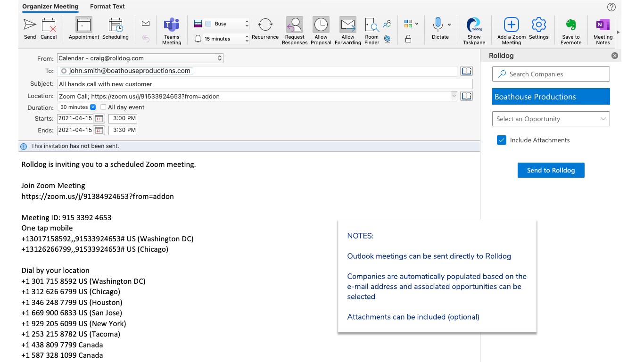
Task: Open the Recurrence settings
Action: point(265,28)
